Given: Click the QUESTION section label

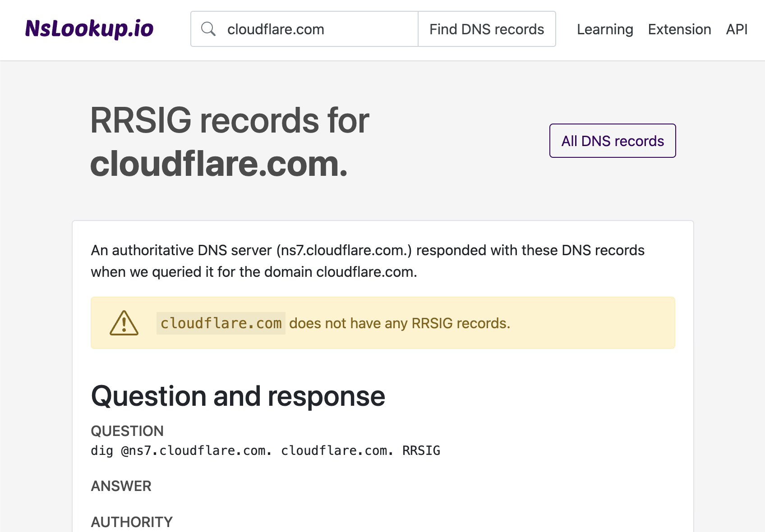Looking at the screenshot, I should [127, 431].
